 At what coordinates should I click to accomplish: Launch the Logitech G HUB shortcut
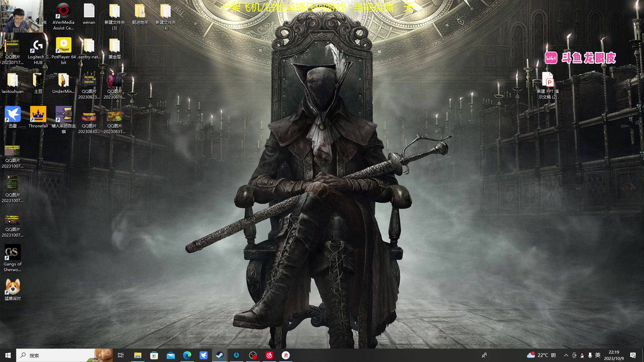[38, 51]
